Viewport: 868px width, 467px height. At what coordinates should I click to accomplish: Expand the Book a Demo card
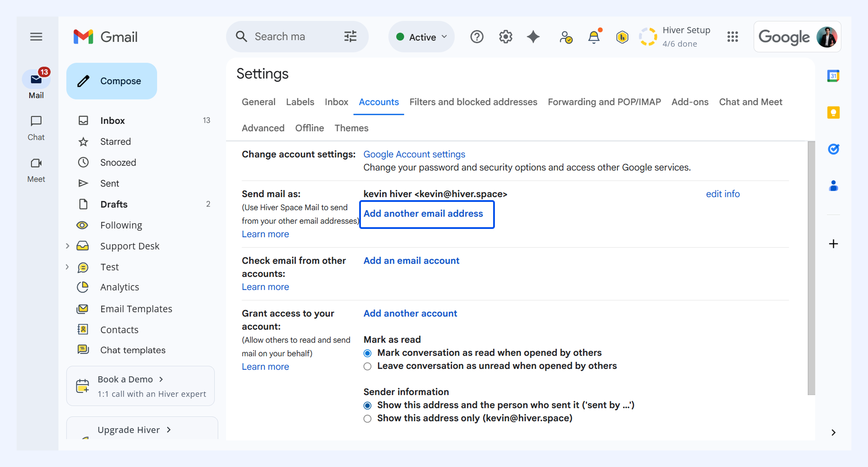(x=141, y=386)
